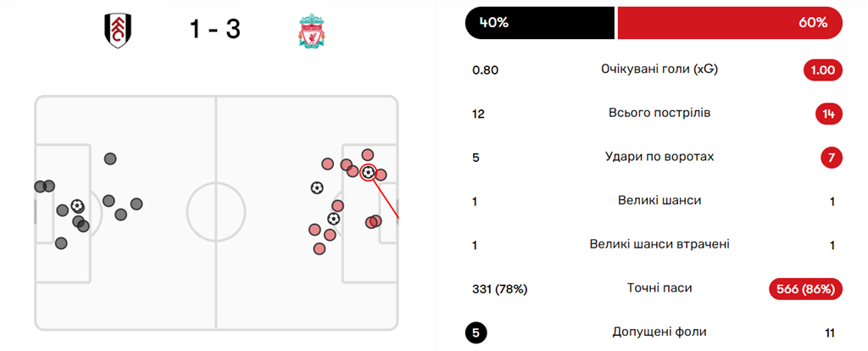868x351 pixels.
Task: Click the black 40% possession bar
Action: click(540, 23)
